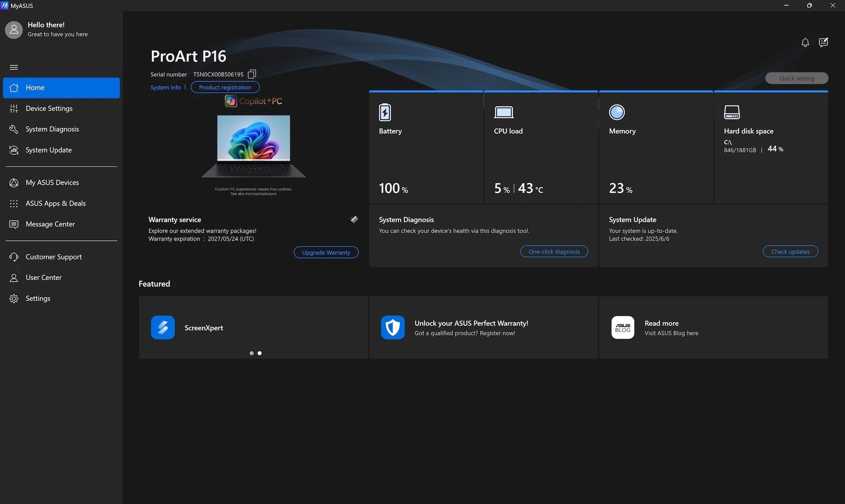Copy the serial number with copy icon

252,74
